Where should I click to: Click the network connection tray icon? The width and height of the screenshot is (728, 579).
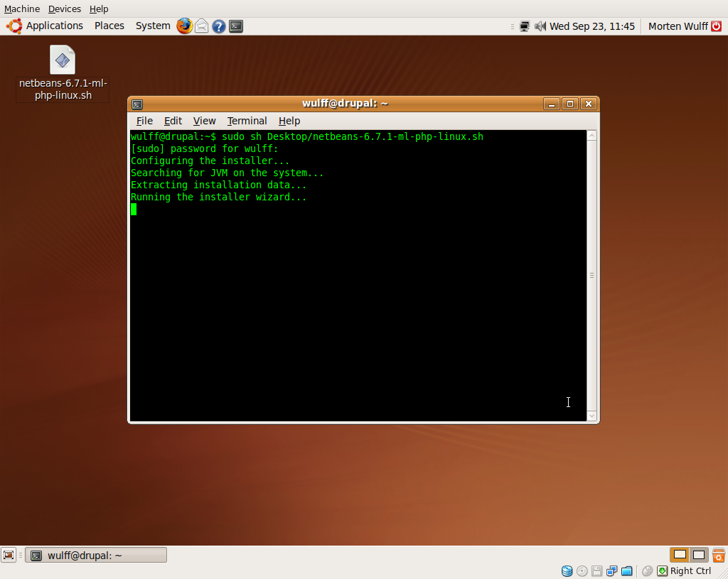[x=524, y=26]
